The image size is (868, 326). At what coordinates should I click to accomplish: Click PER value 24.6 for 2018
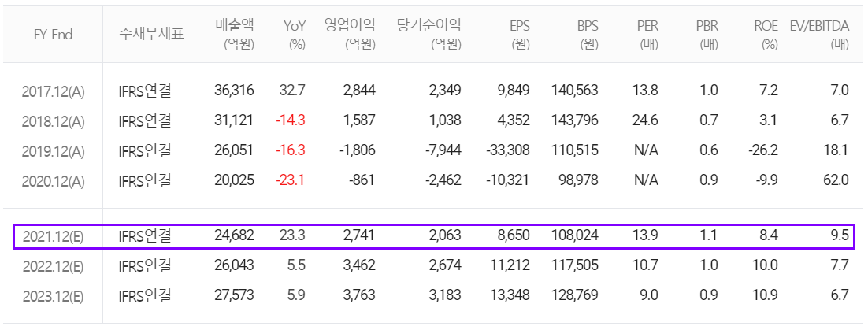tap(646, 120)
